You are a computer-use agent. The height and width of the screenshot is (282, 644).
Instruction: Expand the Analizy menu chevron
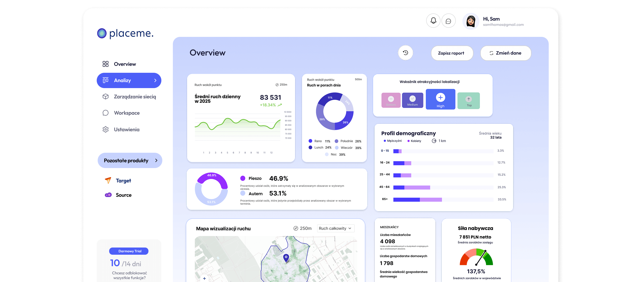(156, 80)
